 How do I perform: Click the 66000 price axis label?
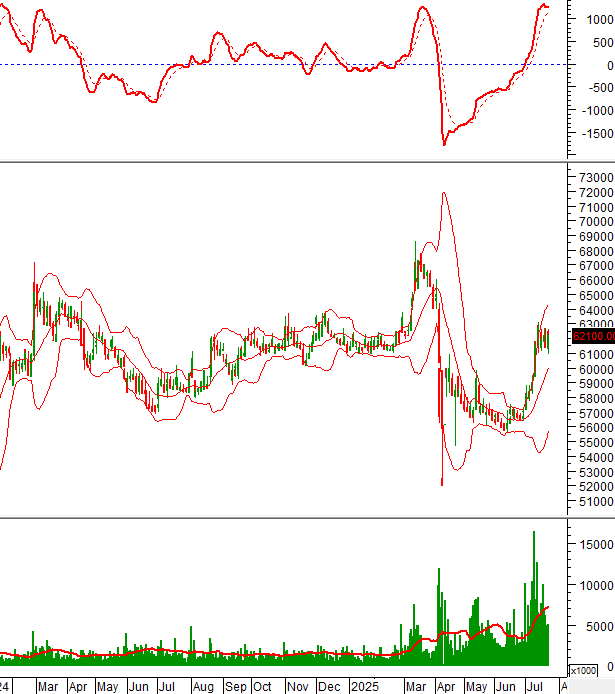(596, 281)
